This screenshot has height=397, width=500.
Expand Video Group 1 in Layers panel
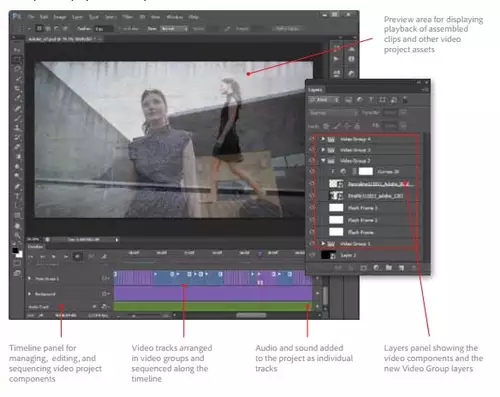[x=323, y=244]
